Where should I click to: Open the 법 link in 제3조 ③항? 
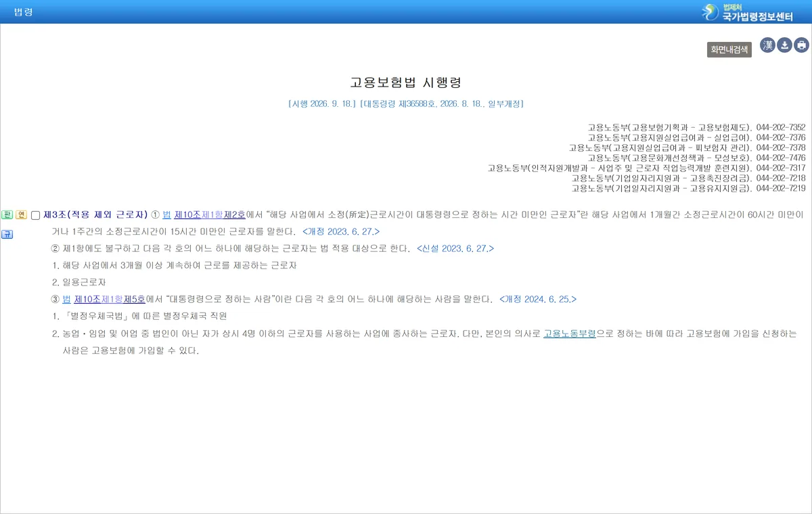[x=66, y=299]
